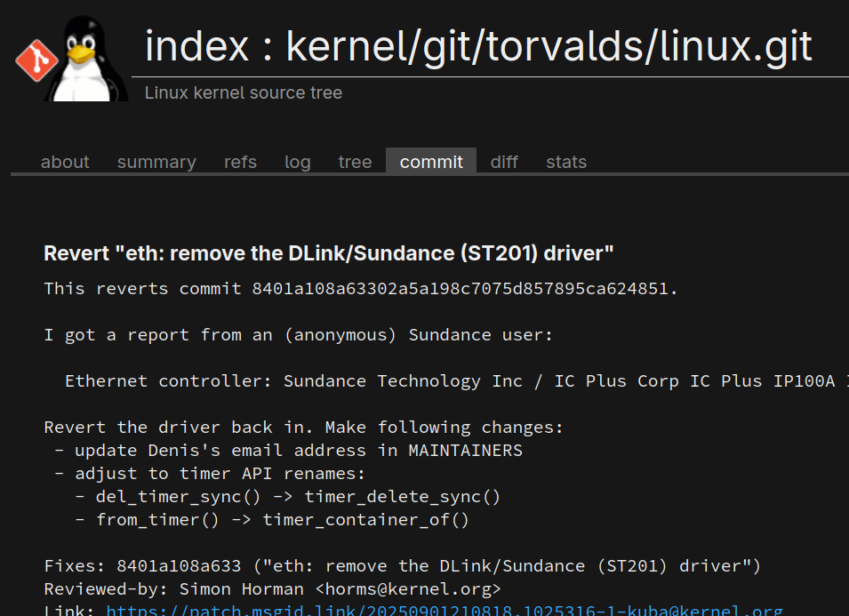The height and width of the screenshot is (616, 849).
Task: Click the Fixes: 8401a108a633 line
Action: 403,565
